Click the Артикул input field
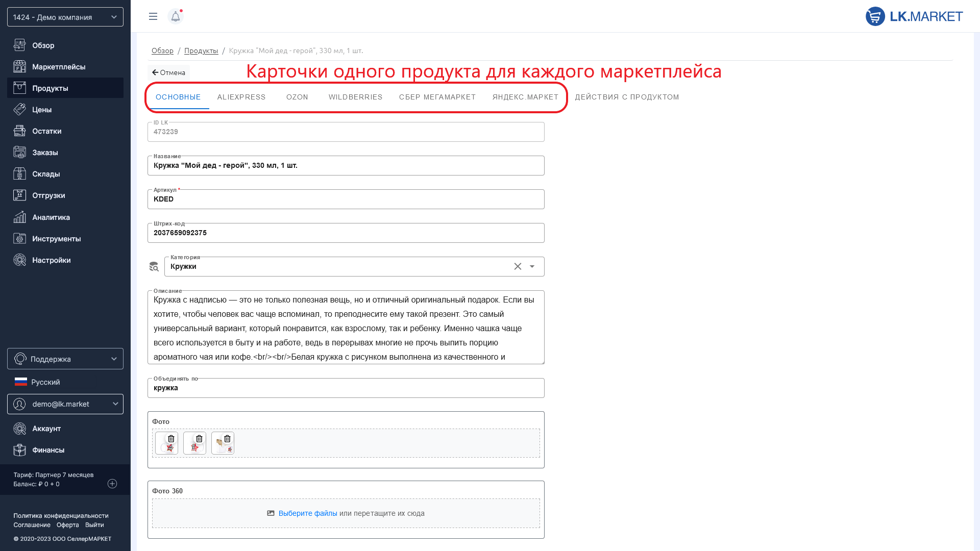 (346, 199)
